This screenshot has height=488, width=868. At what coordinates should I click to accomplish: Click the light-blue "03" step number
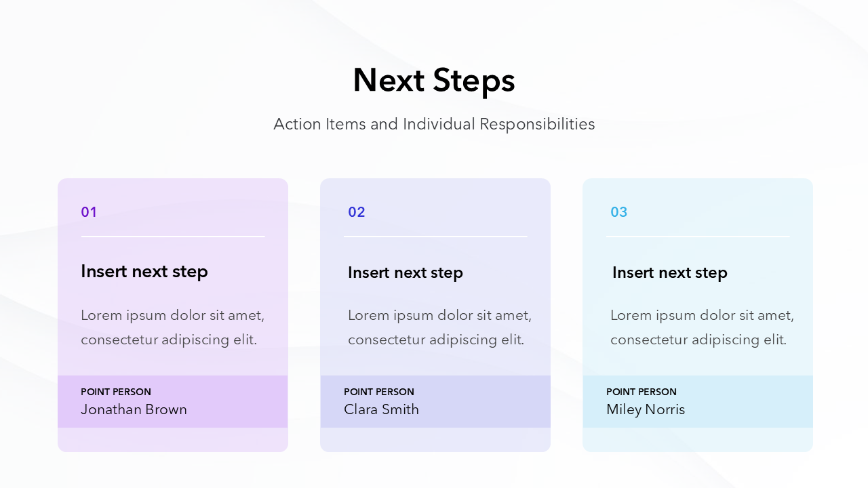pyautogui.click(x=619, y=212)
